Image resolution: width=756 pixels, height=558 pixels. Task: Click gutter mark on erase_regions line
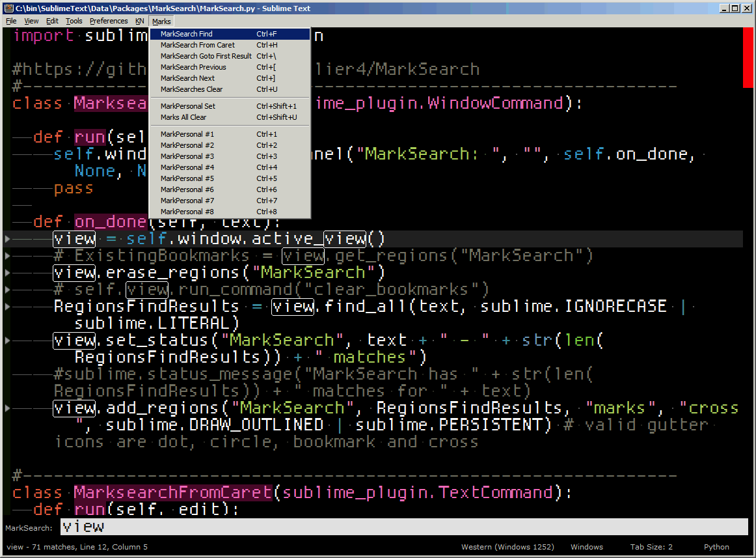[x=7, y=272]
